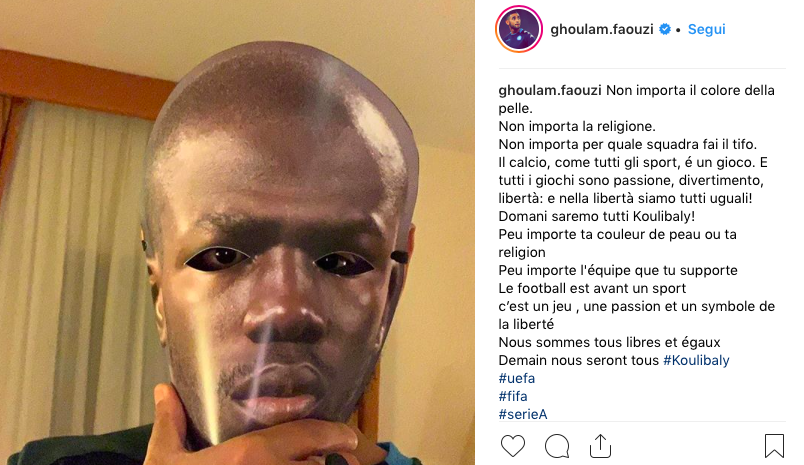Image resolution: width=804 pixels, height=465 pixels.
Task: Open the #fifa hashtag
Action: point(513,396)
